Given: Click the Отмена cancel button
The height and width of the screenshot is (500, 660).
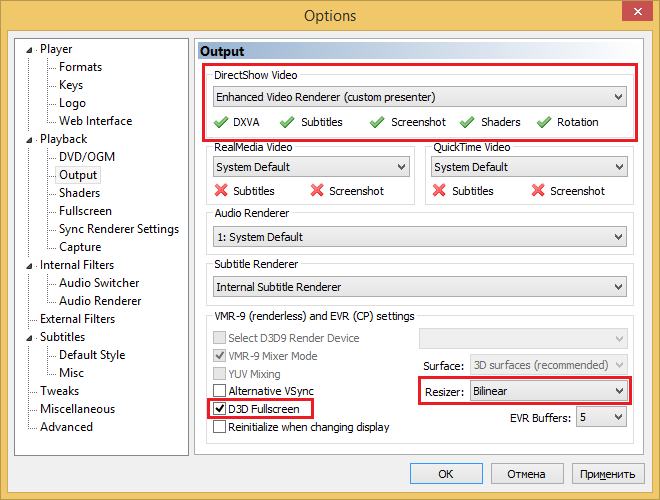Looking at the screenshot, I should point(525,474).
